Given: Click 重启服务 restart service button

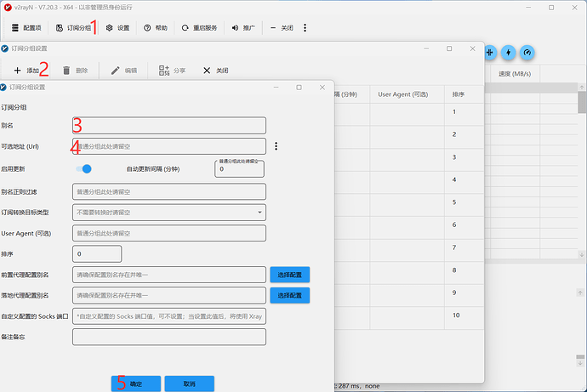Looking at the screenshot, I should pos(200,28).
